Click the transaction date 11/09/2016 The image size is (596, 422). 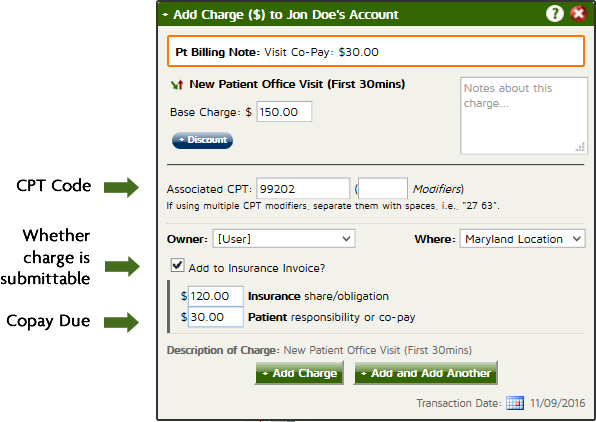pos(558,403)
